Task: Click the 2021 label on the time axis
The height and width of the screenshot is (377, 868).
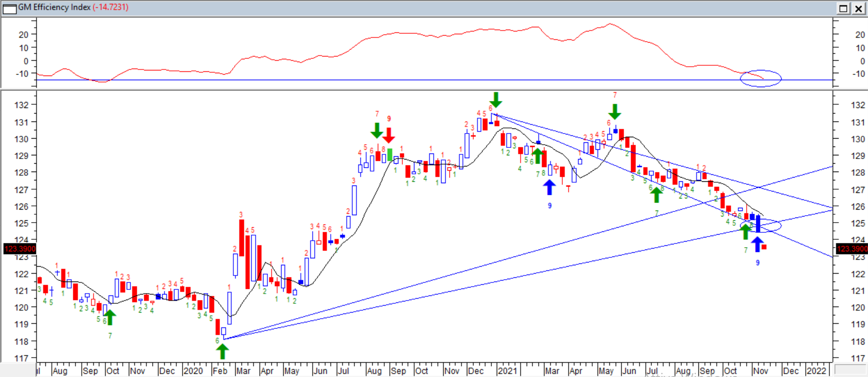Action: tap(507, 371)
